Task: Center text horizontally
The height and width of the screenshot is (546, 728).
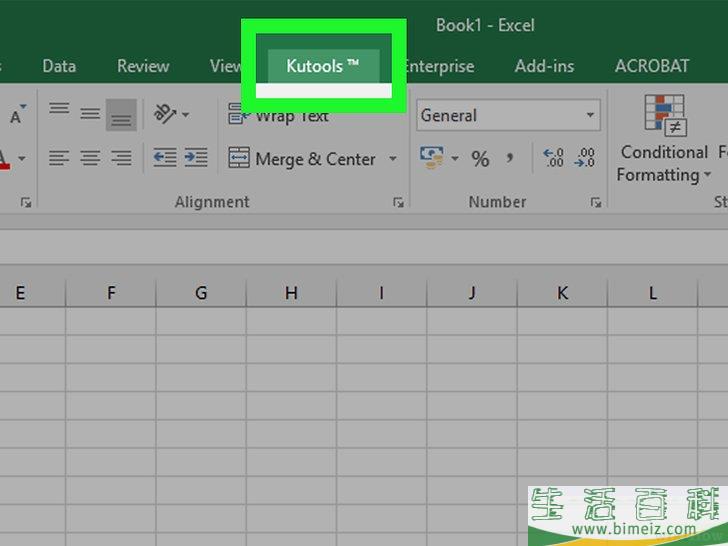Action: click(90, 158)
